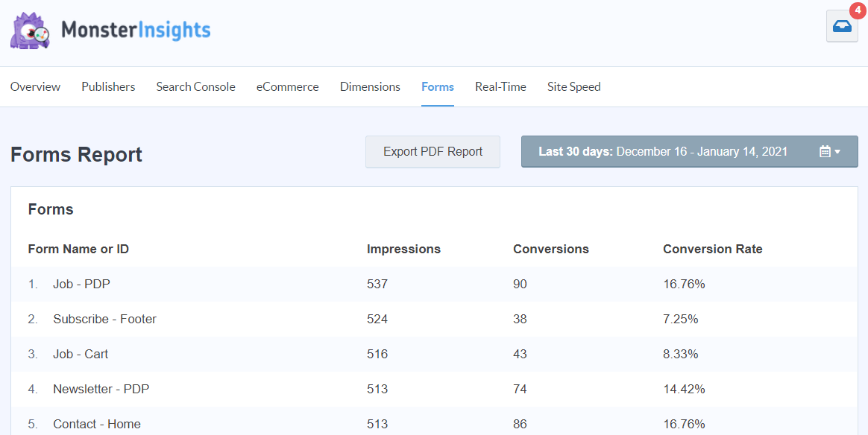Click the Impressions column header
This screenshot has width=868, height=435.
tap(403, 250)
